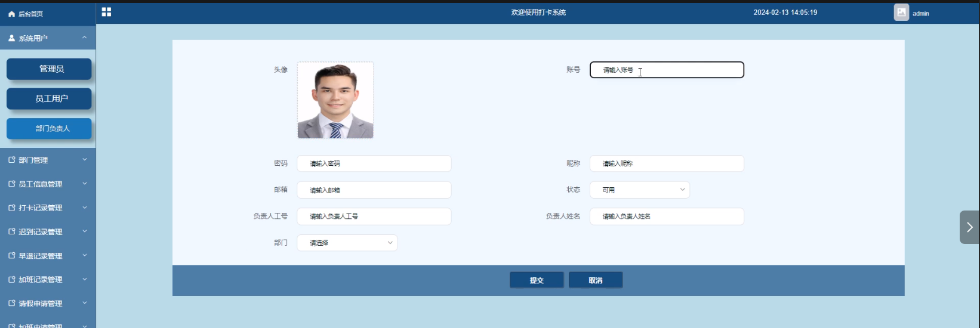Collapse the 系统用户 section chevron

[x=85, y=38]
